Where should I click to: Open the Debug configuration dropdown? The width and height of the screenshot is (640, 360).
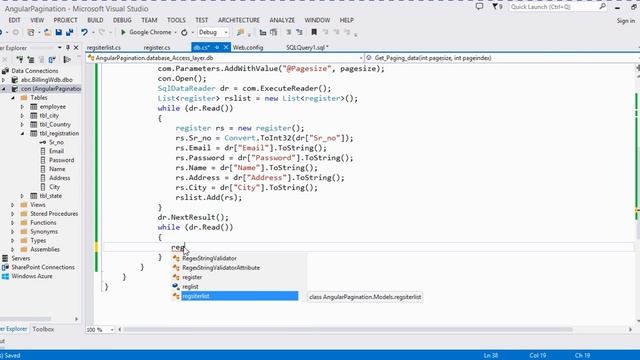226,32
